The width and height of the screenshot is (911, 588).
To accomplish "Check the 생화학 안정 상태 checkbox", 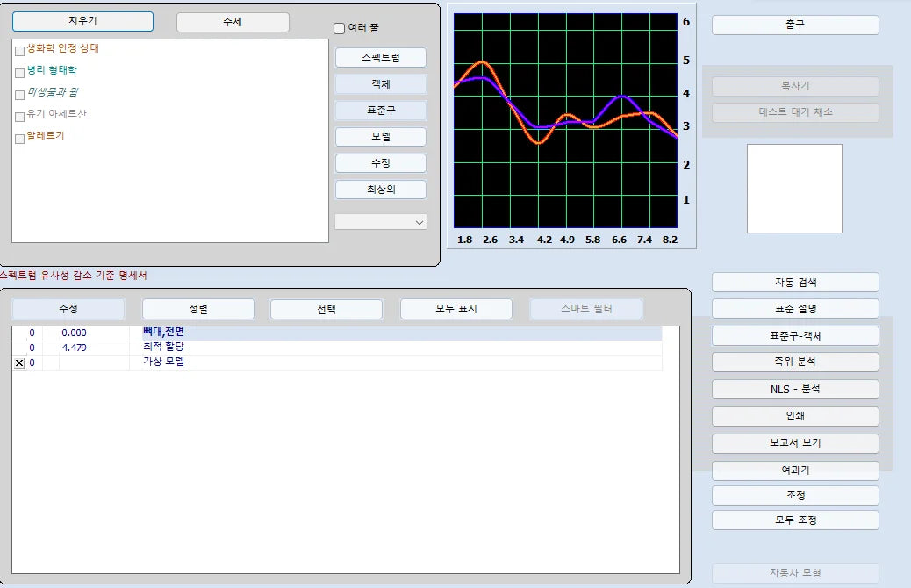I will tap(20, 51).
